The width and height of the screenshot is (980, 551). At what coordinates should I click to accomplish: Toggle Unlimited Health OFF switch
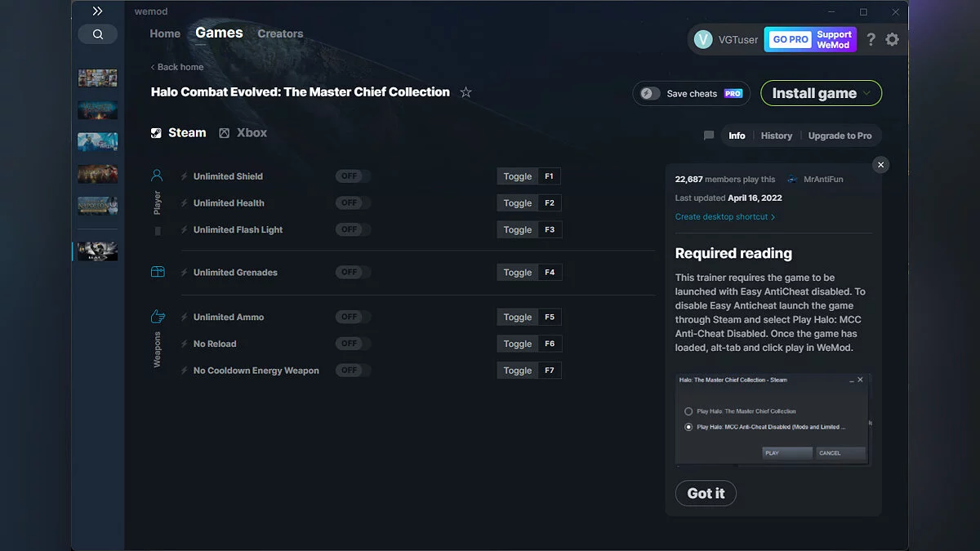click(353, 203)
